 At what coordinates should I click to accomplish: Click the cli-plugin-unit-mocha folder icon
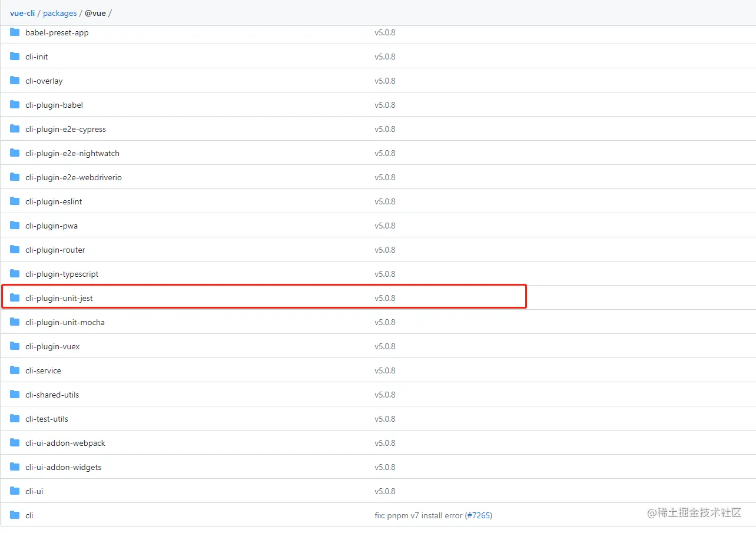coord(15,322)
